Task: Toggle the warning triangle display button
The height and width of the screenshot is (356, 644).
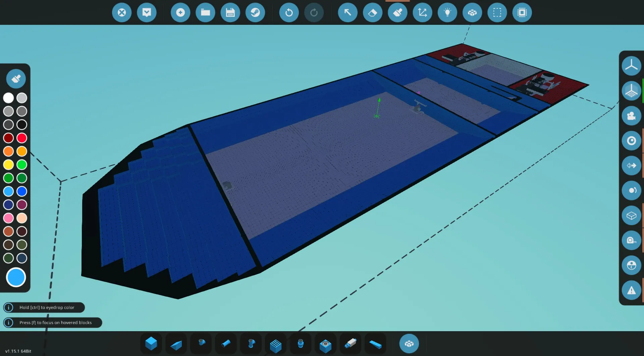Action: click(x=631, y=290)
